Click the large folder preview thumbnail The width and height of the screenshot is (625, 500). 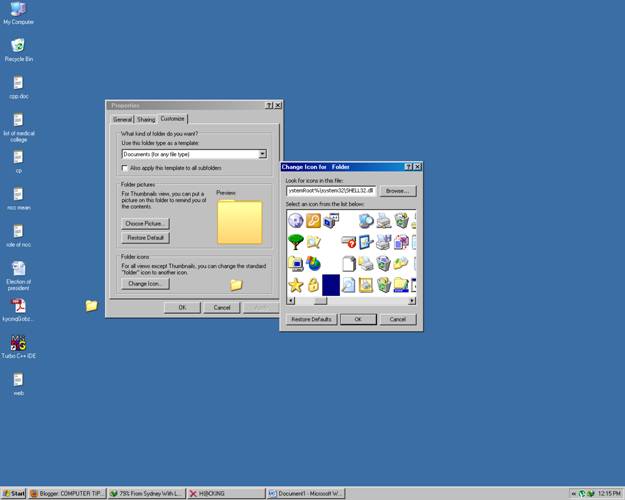[x=240, y=222]
